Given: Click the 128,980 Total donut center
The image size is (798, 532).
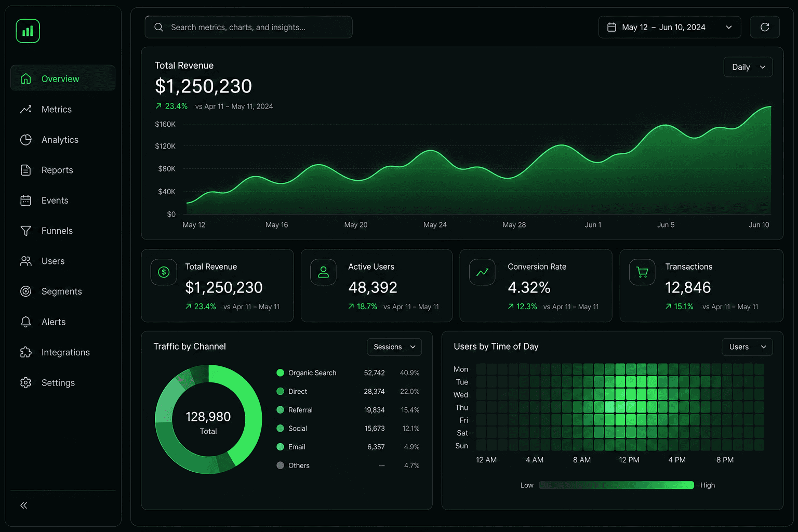Looking at the screenshot, I should 208,422.
